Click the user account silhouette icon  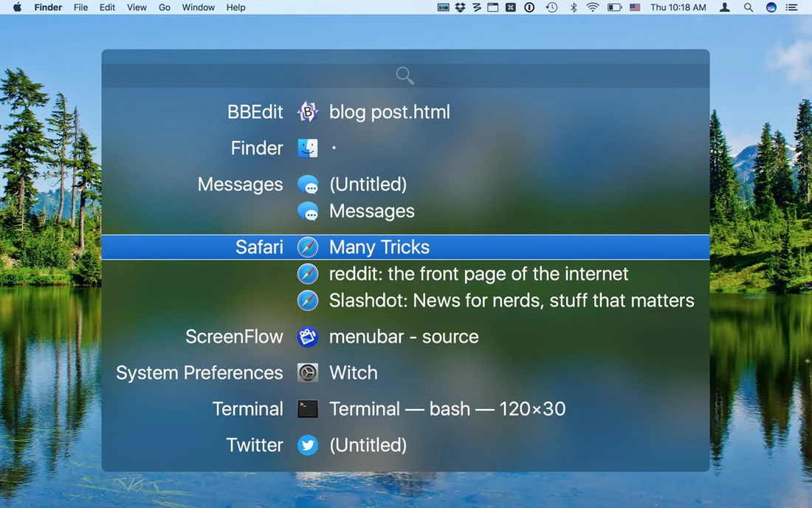tap(724, 7)
